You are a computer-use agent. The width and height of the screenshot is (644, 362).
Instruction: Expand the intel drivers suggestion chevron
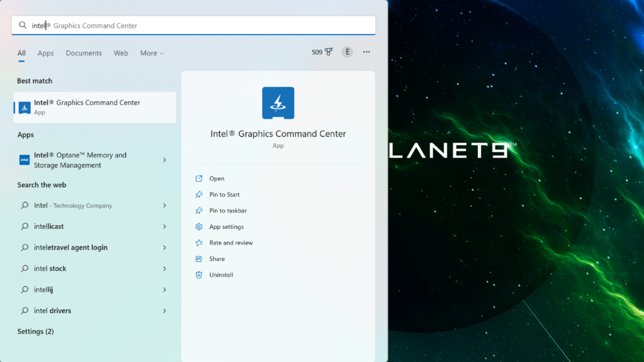[x=164, y=310]
